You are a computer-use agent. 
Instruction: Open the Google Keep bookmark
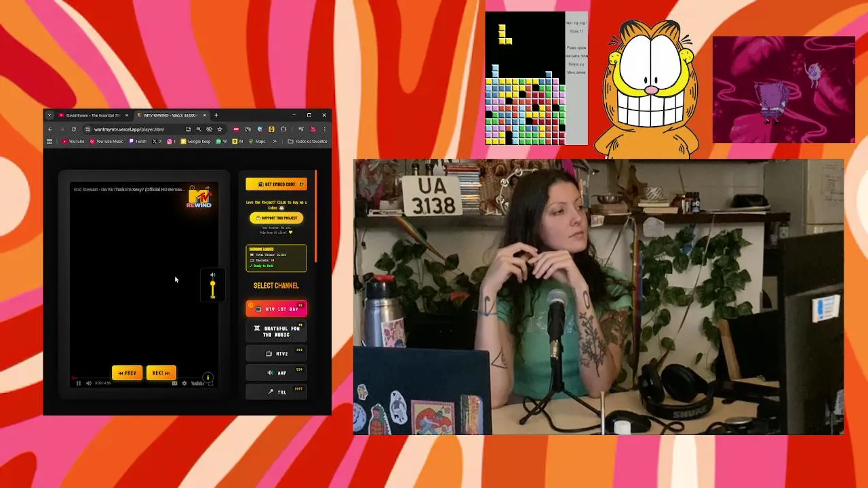pyautogui.click(x=195, y=142)
